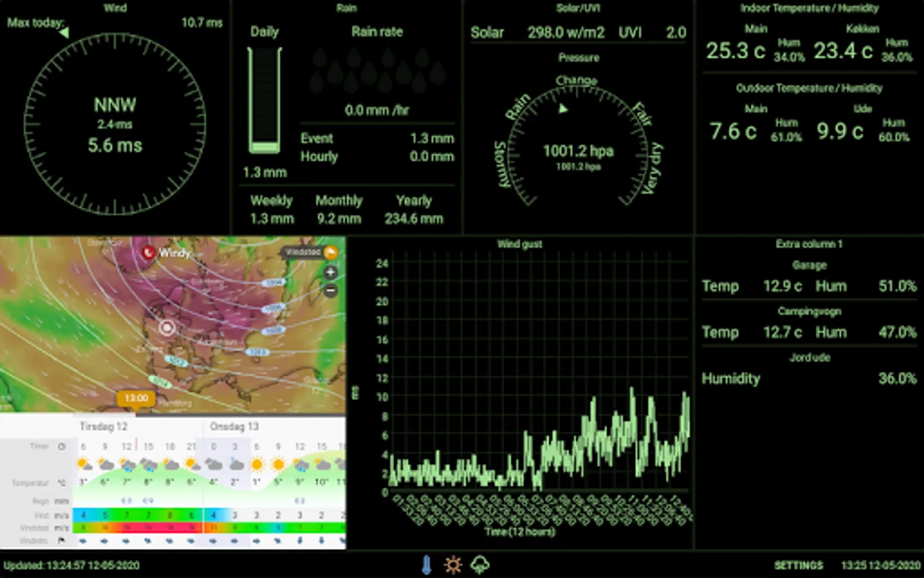Click the Køkken temperature 23.4 c
The width and height of the screenshot is (924, 578).
click(843, 50)
